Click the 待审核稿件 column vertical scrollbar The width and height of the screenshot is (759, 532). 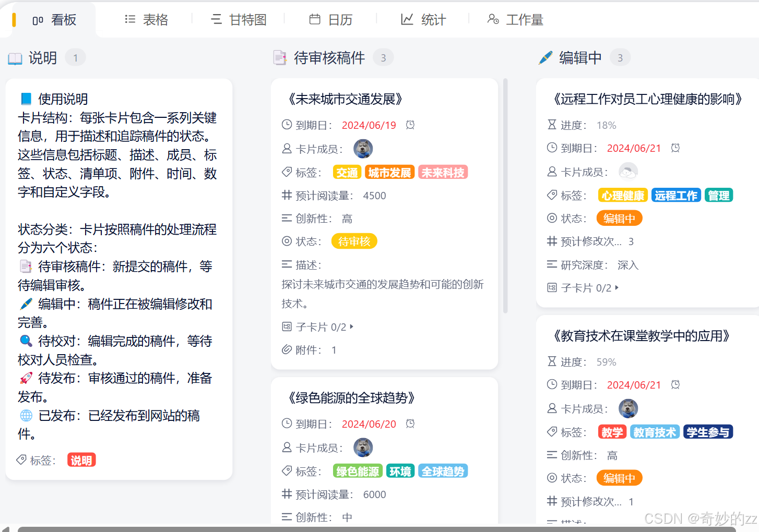(505, 196)
